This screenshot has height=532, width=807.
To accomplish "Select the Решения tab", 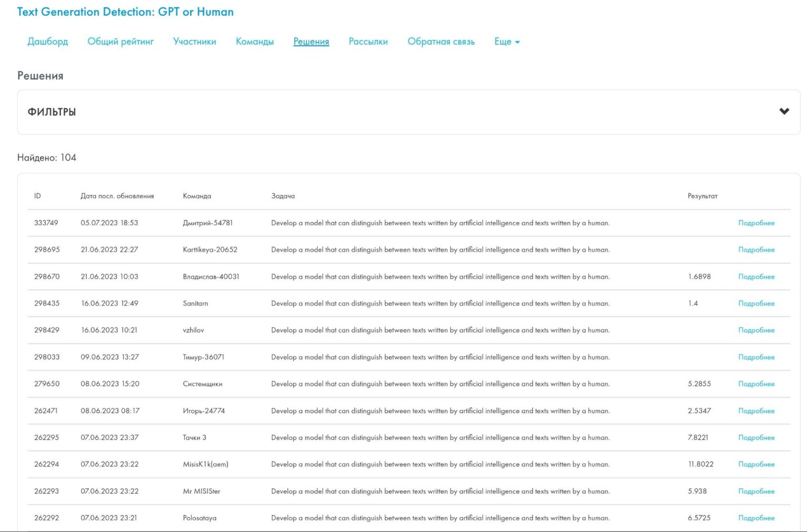I will pyautogui.click(x=311, y=41).
